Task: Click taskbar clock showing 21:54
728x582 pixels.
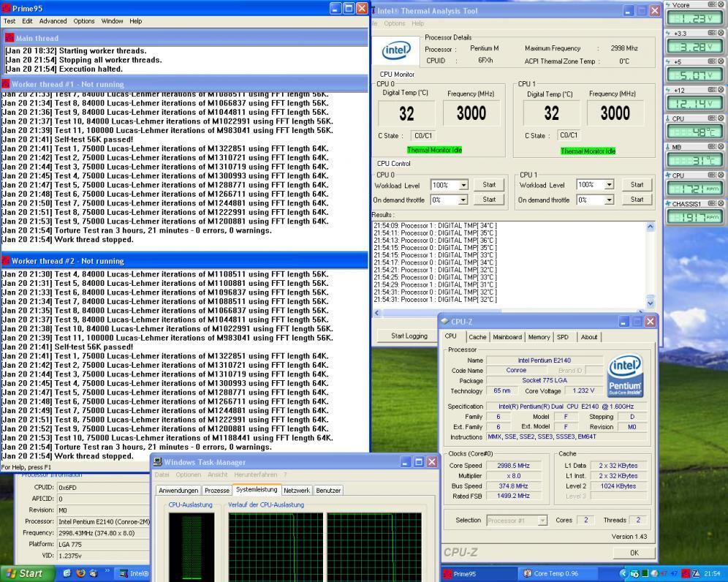Action: 712,574
